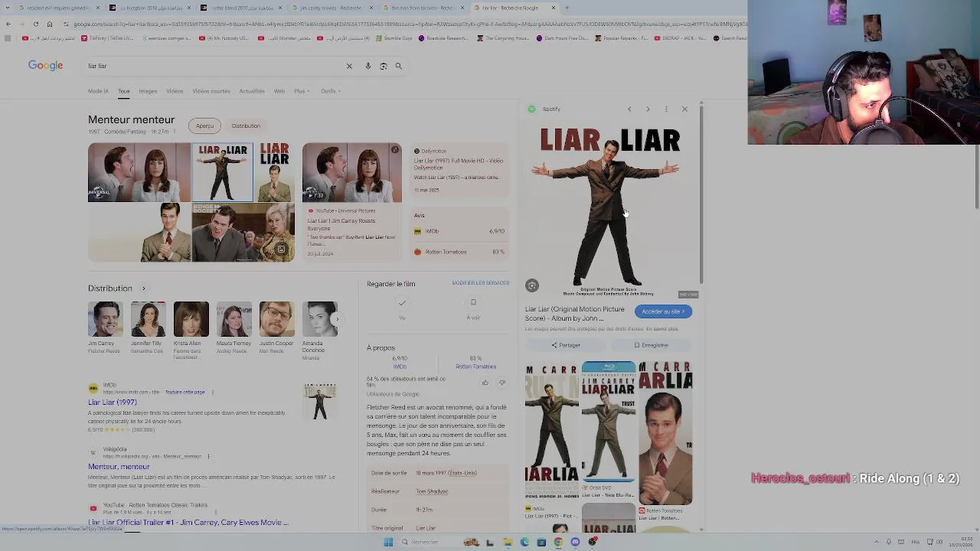Open Vidéos courtes tab
980x551 pixels.
click(x=211, y=91)
